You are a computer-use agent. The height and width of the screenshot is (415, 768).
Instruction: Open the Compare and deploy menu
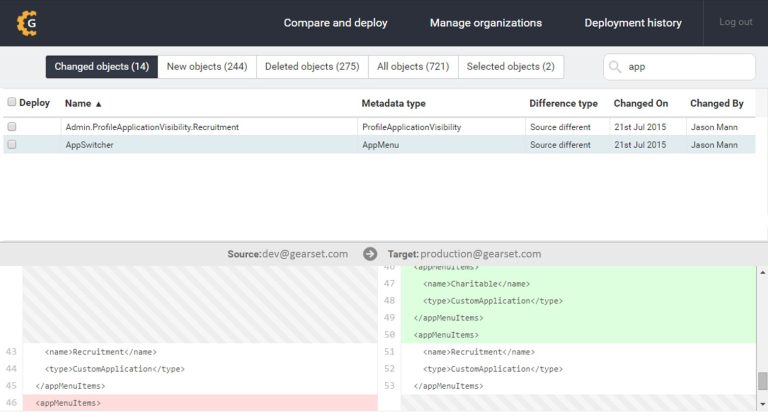click(335, 23)
